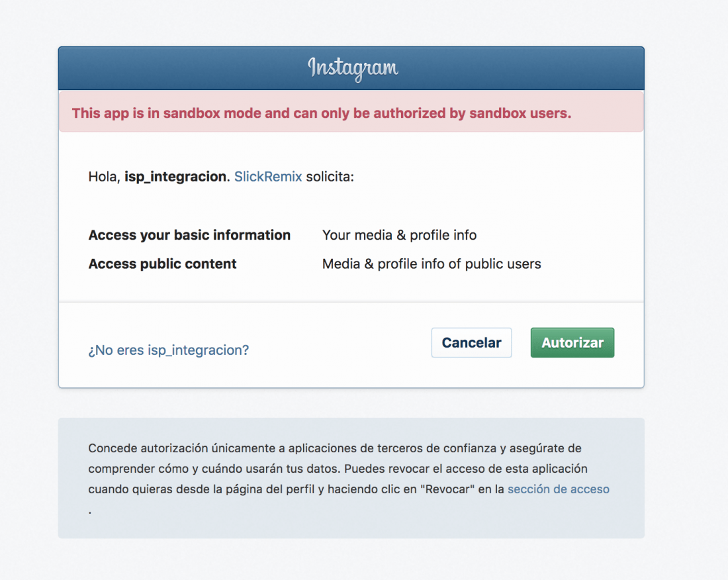Screen dimensions: 728x580
Task: Click the blue header bar beside the logo
Action: coord(186,68)
